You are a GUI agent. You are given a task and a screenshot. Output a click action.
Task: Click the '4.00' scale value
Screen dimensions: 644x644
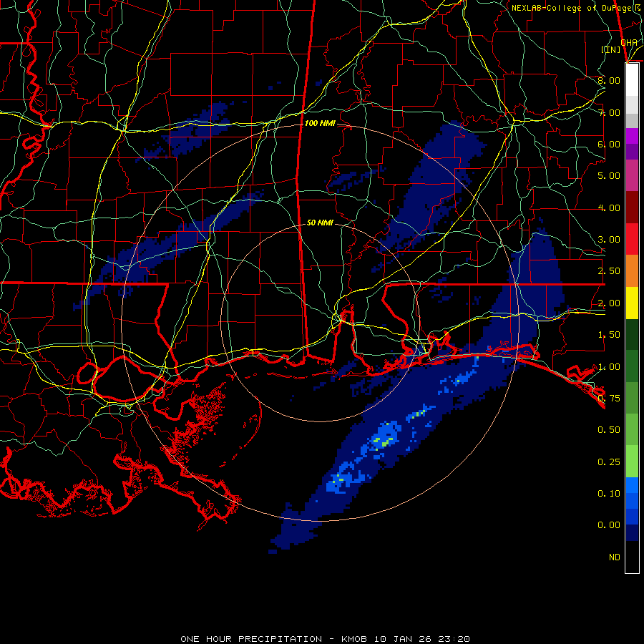pyautogui.click(x=609, y=208)
